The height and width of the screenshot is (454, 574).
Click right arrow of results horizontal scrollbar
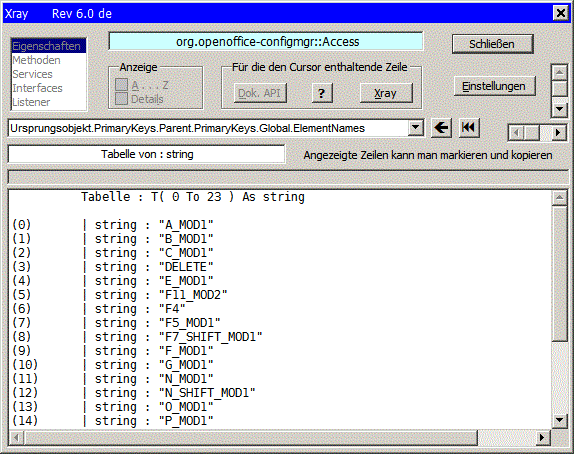pos(543,438)
